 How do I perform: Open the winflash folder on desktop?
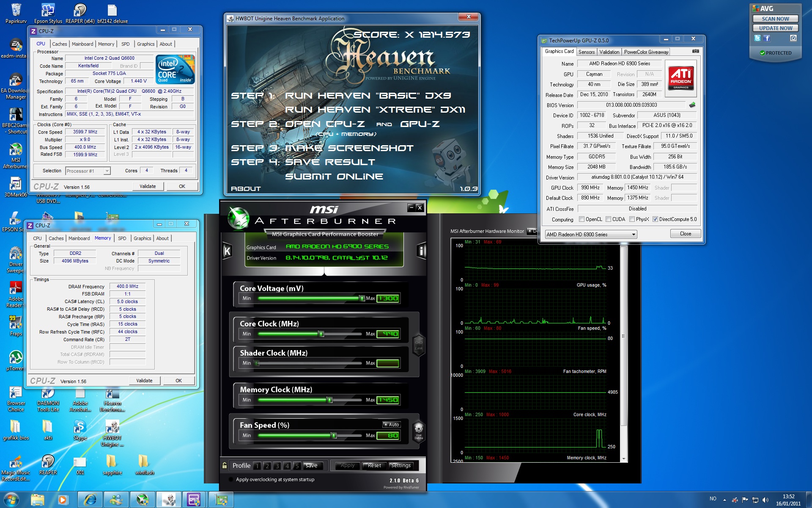click(144, 464)
